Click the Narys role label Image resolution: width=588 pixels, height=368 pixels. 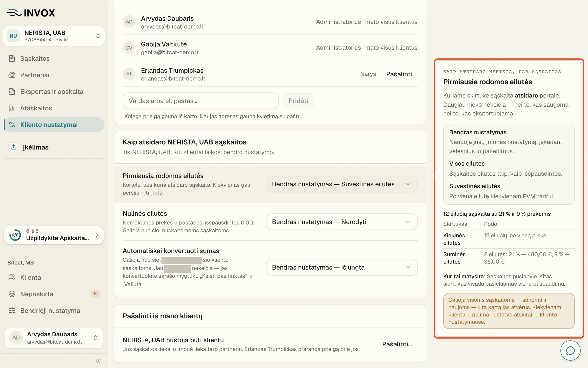(368, 74)
